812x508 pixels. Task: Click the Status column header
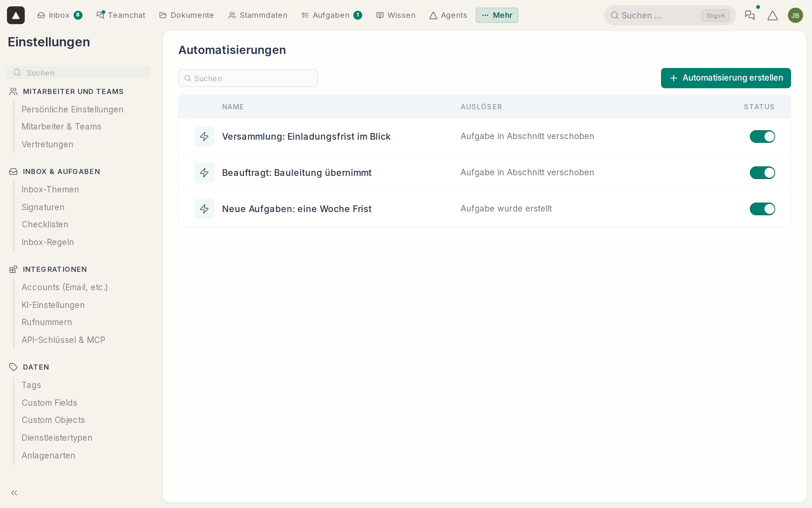coord(759,107)
